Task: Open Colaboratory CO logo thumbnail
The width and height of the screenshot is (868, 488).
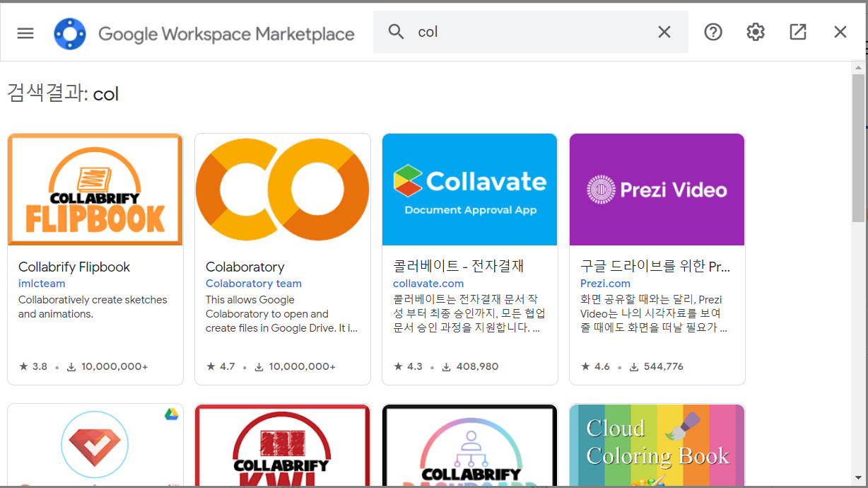Action: coord(283,190)
